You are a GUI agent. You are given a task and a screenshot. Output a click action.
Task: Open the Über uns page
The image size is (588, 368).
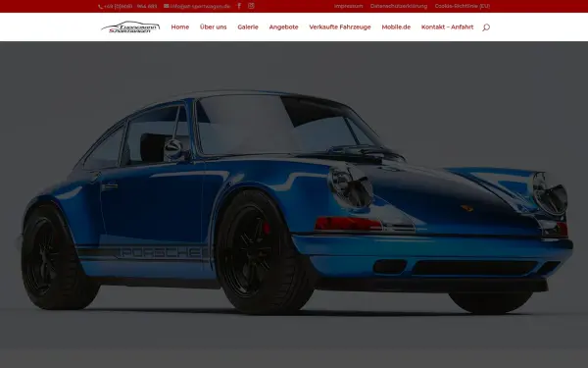213,27
